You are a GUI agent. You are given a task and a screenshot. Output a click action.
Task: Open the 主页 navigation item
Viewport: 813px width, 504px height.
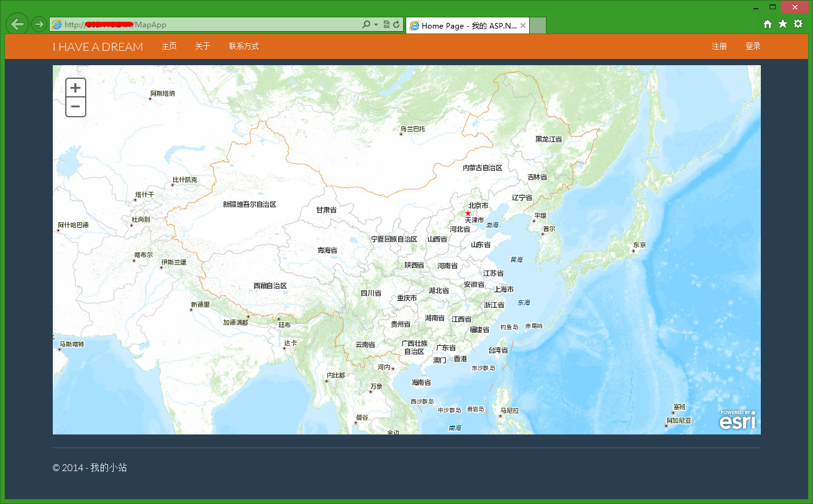(169, 47)
